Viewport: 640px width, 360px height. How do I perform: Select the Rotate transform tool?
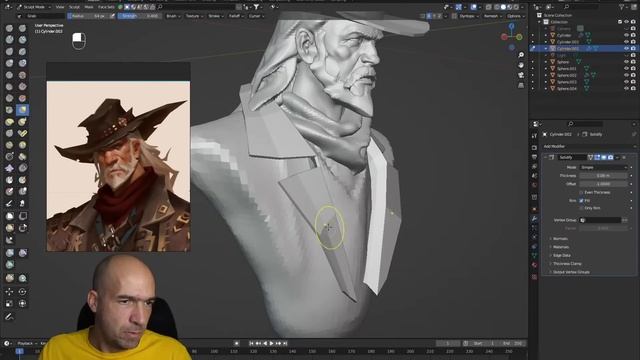pos(22,291)
